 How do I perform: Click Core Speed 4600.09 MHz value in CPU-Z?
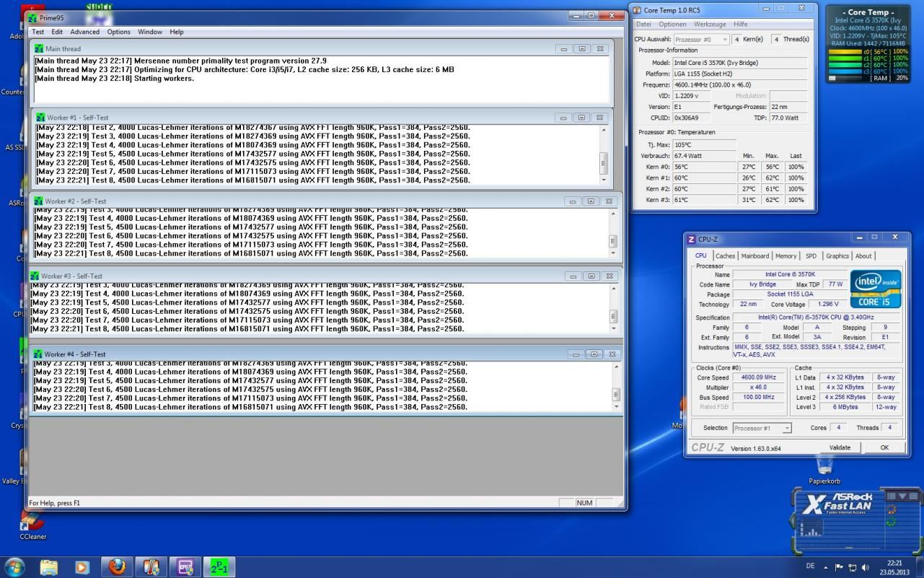click(758, 377)
